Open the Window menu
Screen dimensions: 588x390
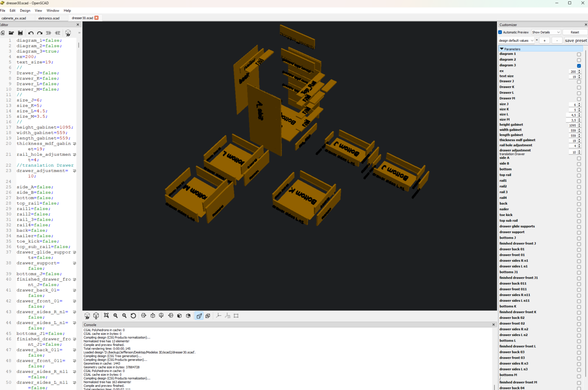point(53,11)
